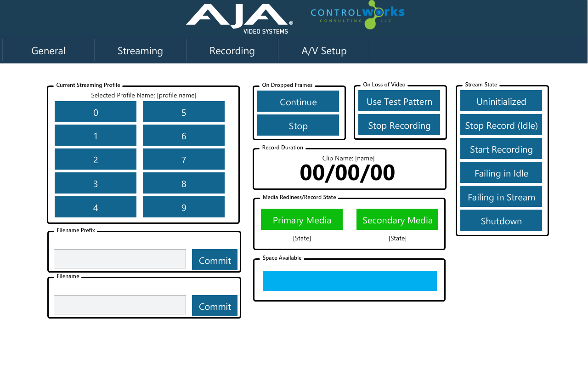Select streaming profile 4
Image resolution: width=588 pixels, height=376 pixels.
(96, 207)
